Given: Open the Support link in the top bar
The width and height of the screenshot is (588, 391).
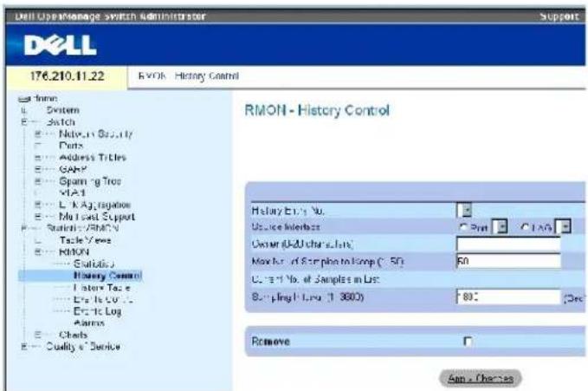Looking at the screenshot, I should tap(559, 16).
